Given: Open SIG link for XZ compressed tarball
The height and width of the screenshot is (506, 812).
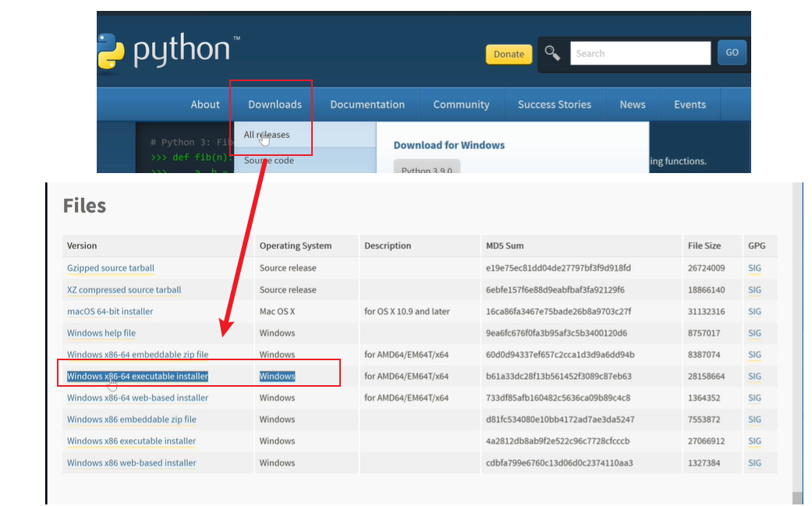Looking at the screenshot, I should click(754, 290).
